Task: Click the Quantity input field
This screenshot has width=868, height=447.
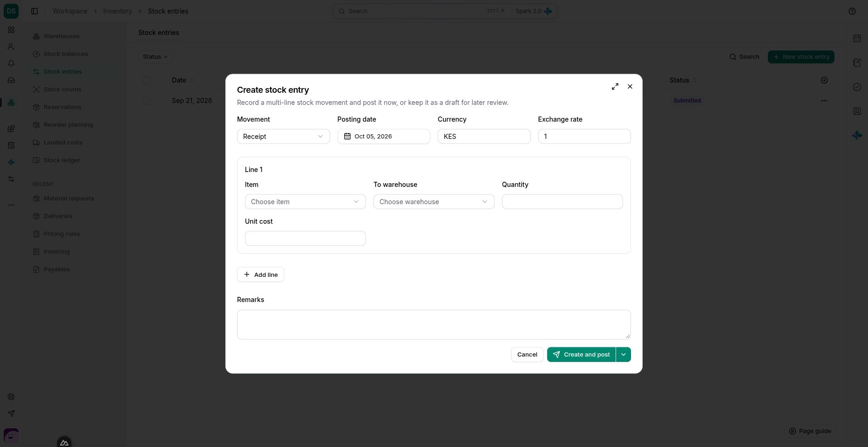Action: 562,202
